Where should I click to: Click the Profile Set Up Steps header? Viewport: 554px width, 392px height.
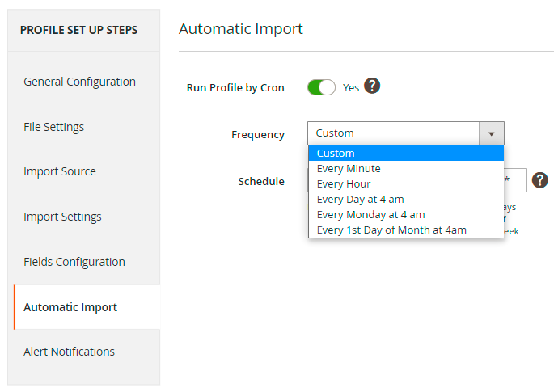tap(78, 30)
